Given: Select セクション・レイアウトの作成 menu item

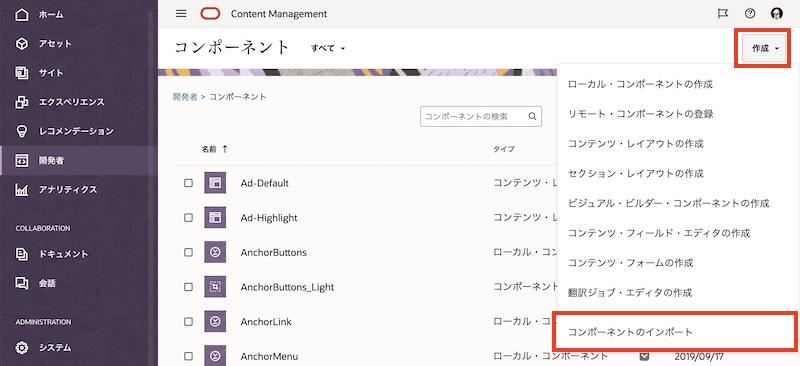Looking at the screenshot, I should [x=636, y=174].
